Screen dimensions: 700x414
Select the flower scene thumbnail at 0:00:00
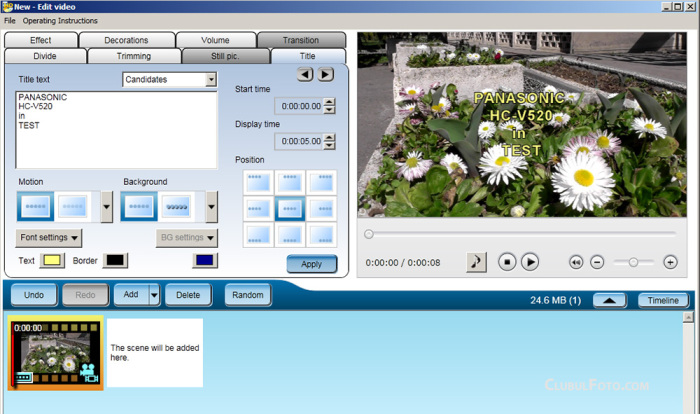click(x=55, y=353)
